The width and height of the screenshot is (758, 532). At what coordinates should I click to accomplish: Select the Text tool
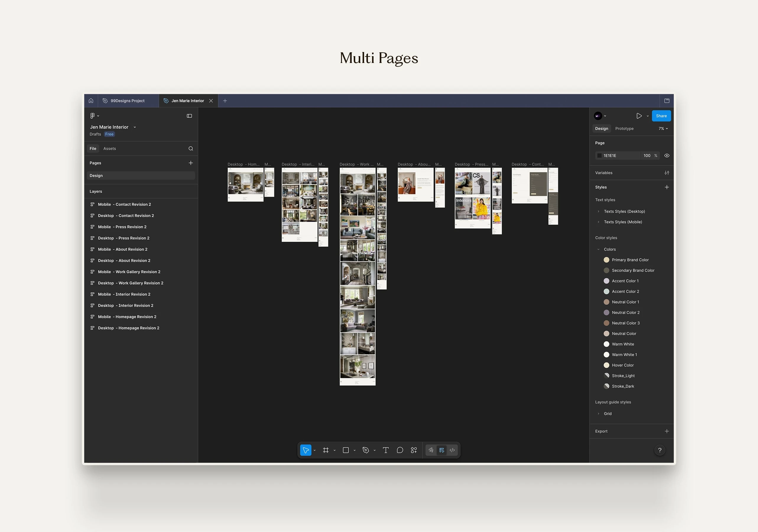(386, 450)
